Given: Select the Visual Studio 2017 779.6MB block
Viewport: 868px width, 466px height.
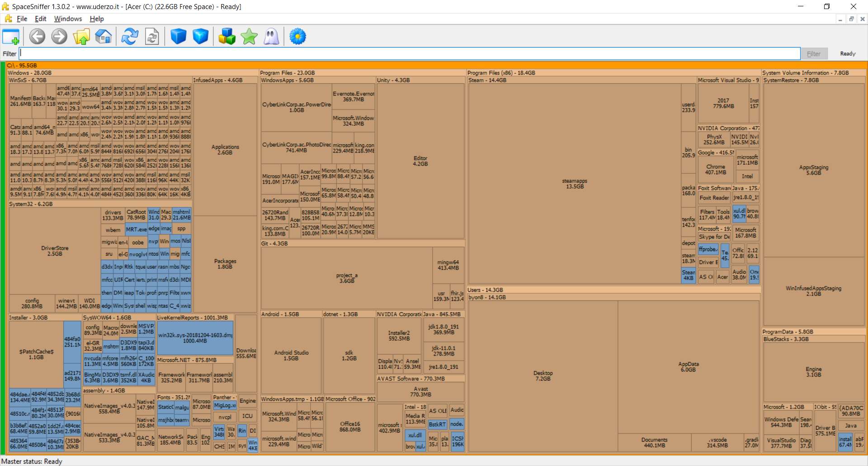Looking at the screenshot, I should (723, 104).
